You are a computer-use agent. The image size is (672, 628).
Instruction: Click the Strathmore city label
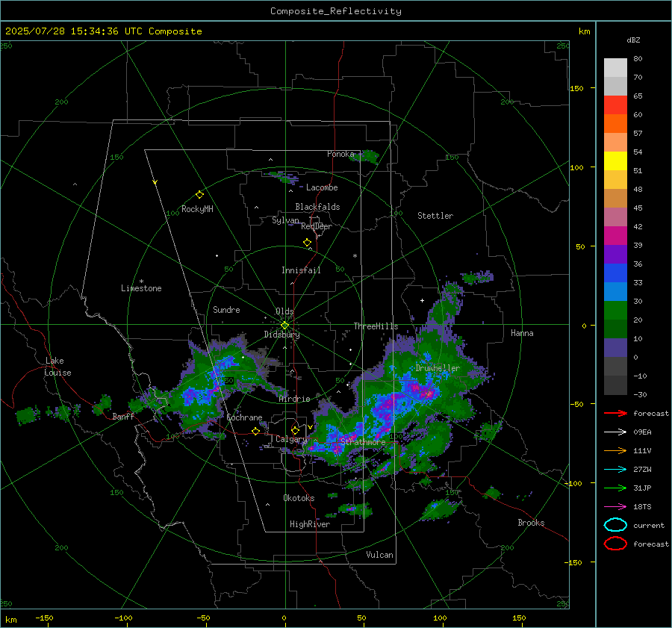363,442
